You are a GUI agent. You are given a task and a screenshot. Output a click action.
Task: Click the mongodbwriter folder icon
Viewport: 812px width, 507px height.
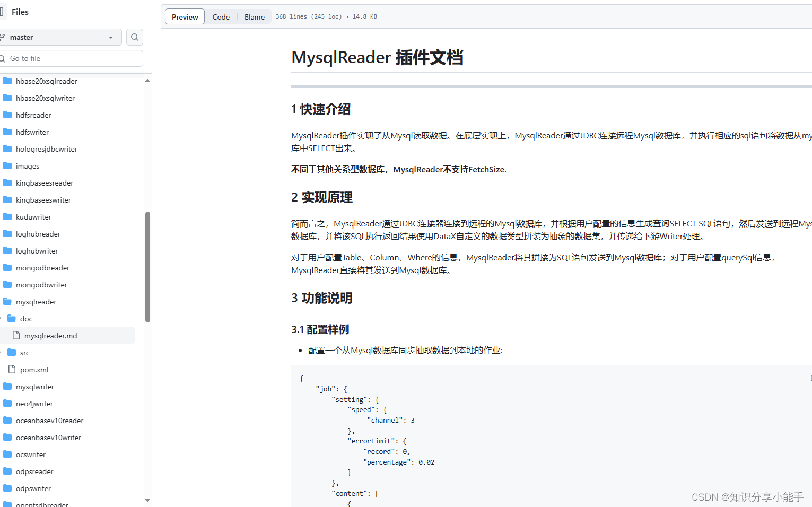pyautogui.click(x=7, y=285)
